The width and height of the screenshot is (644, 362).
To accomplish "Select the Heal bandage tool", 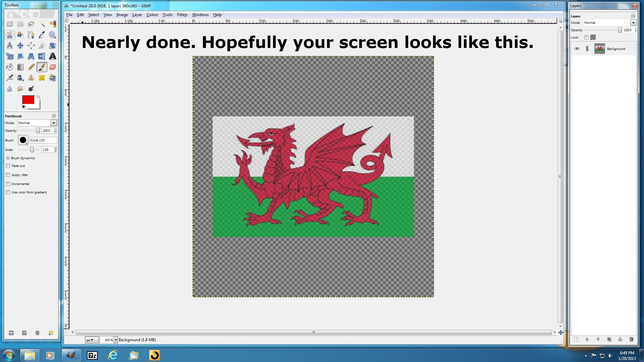I will click(x=42, y=78).
